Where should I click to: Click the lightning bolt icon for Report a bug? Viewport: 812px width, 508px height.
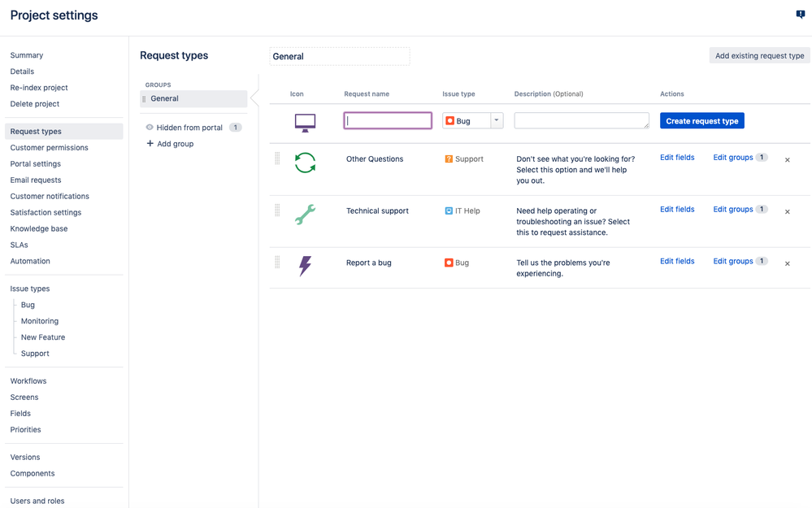pyautogui.click(x=305, y=266)
